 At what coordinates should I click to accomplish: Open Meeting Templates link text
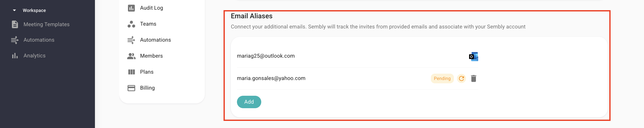(47, 24)
